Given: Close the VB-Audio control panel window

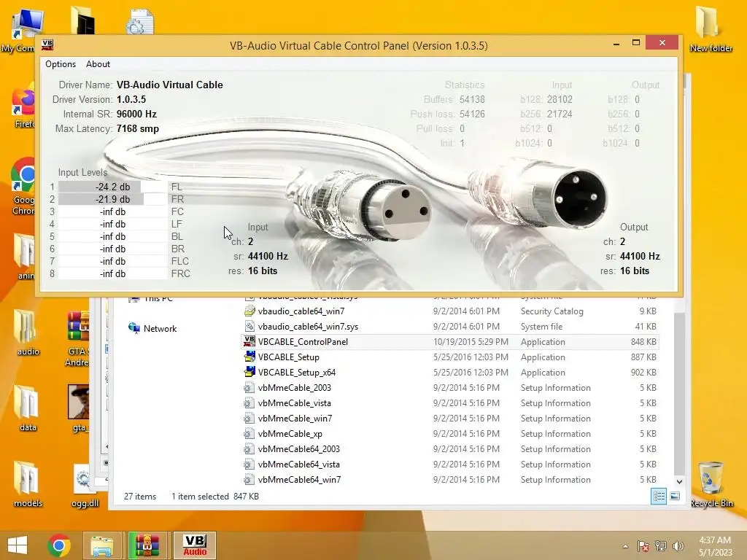Looking at the screenshot, I should point(662,43).
